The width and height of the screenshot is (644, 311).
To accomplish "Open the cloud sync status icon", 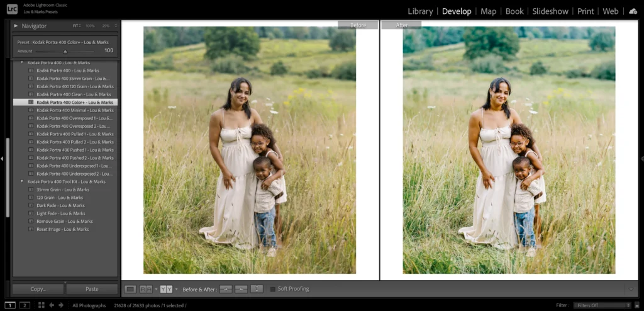I will tap(633, 11).
